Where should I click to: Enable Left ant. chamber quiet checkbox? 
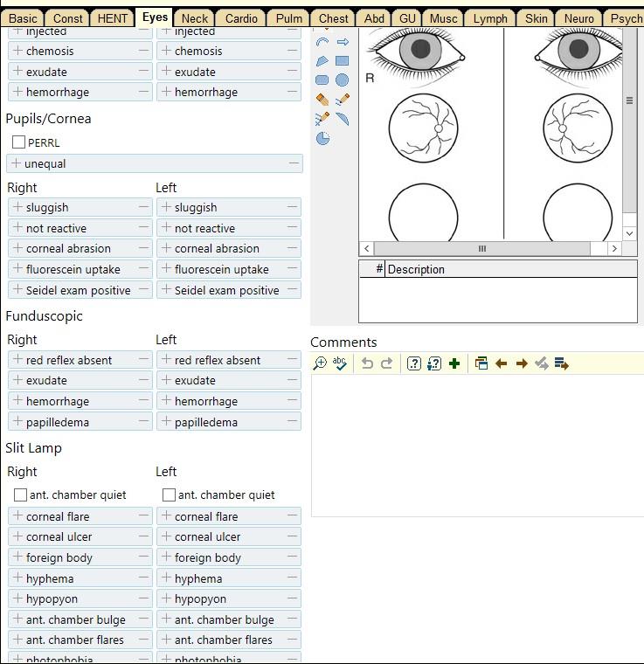[x=169, y=495]
